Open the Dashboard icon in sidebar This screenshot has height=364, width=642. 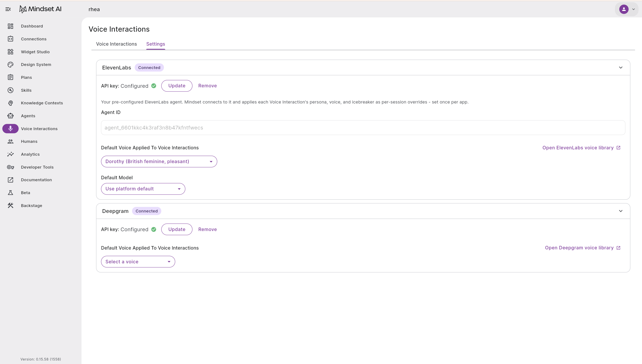tap(10, 26)
